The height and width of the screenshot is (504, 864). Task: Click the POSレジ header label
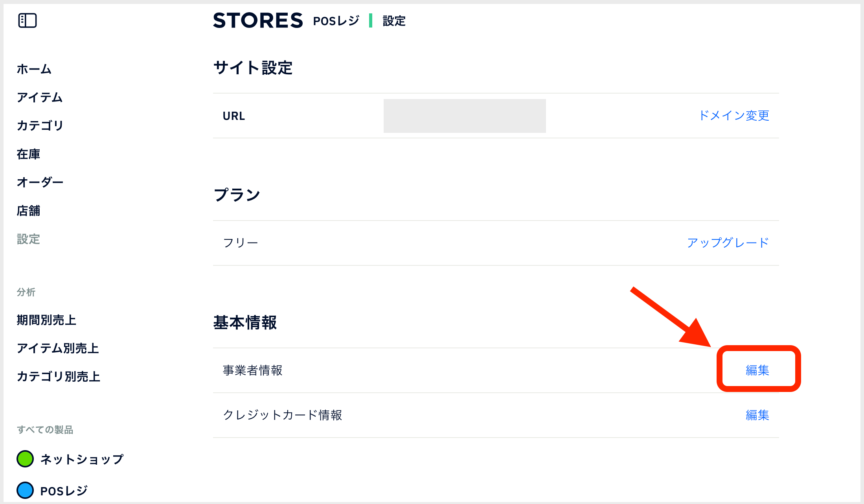336,21
